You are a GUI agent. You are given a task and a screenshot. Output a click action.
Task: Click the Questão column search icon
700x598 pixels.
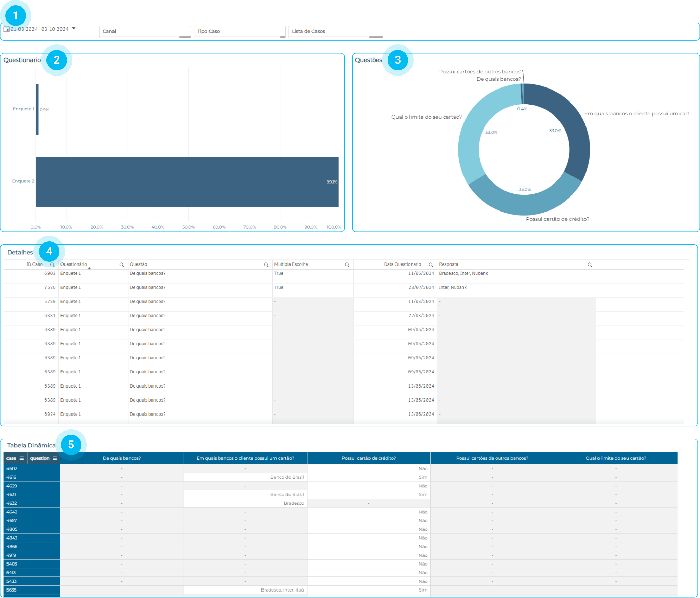click(266, 265)
